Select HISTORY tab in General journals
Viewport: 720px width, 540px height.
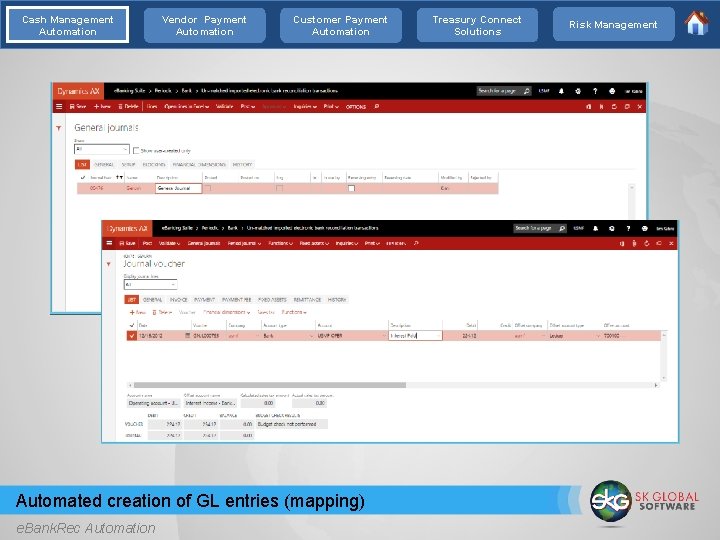[242, 164]
